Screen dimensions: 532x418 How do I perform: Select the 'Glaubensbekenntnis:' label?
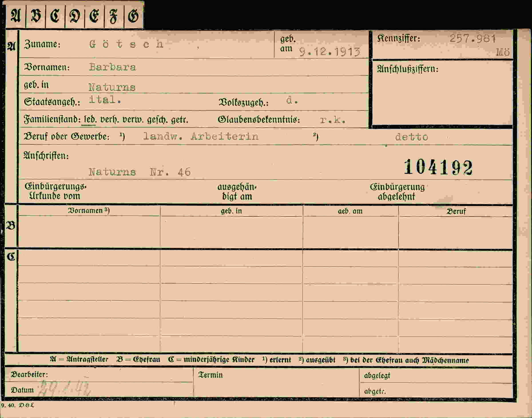point(259,120)
